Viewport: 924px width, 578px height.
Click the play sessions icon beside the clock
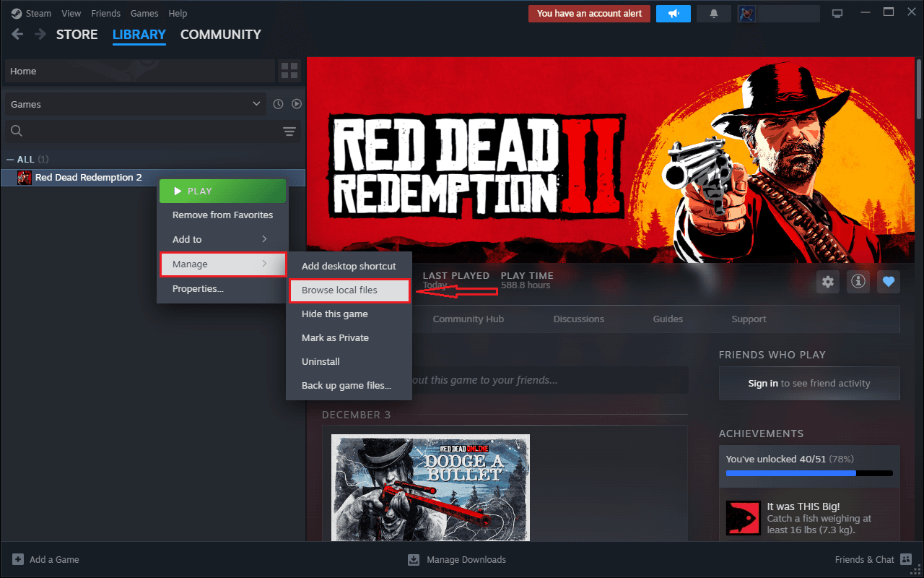tap(297, 103)
